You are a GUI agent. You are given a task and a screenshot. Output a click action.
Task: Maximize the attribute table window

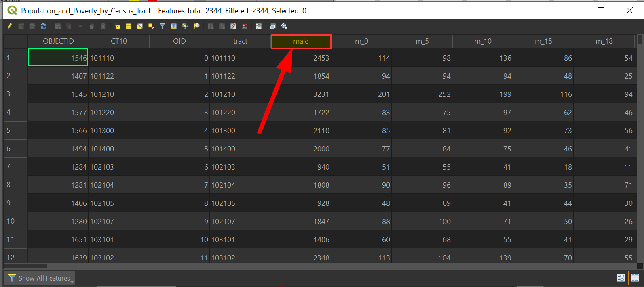click(x=601, y=10)
